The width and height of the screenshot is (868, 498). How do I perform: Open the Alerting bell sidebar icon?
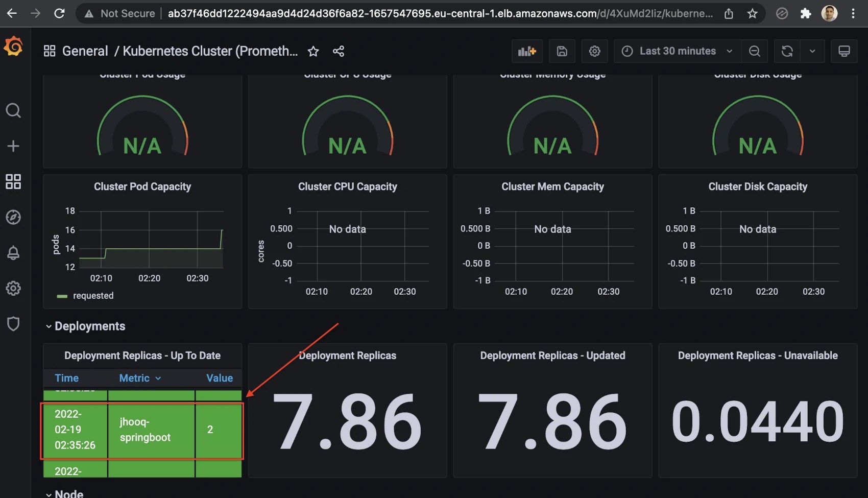pos(13,252)
